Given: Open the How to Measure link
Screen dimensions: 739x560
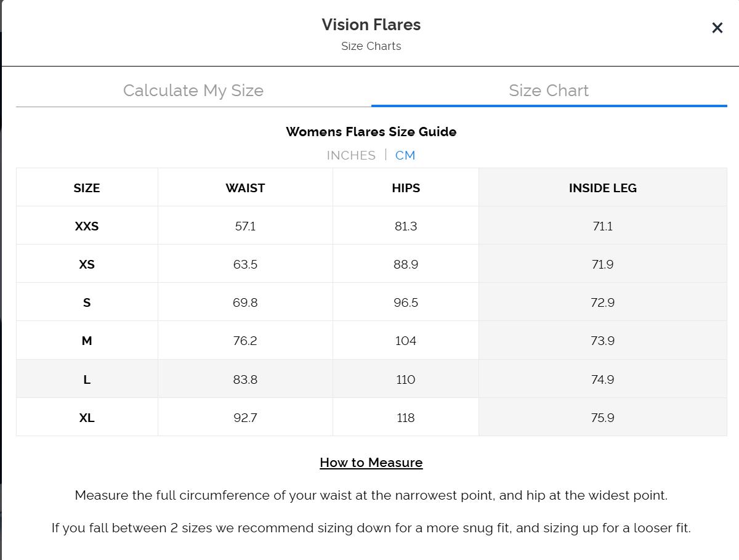Looking at the screenshot, I should pyautogui.click(x=371, y=462).
